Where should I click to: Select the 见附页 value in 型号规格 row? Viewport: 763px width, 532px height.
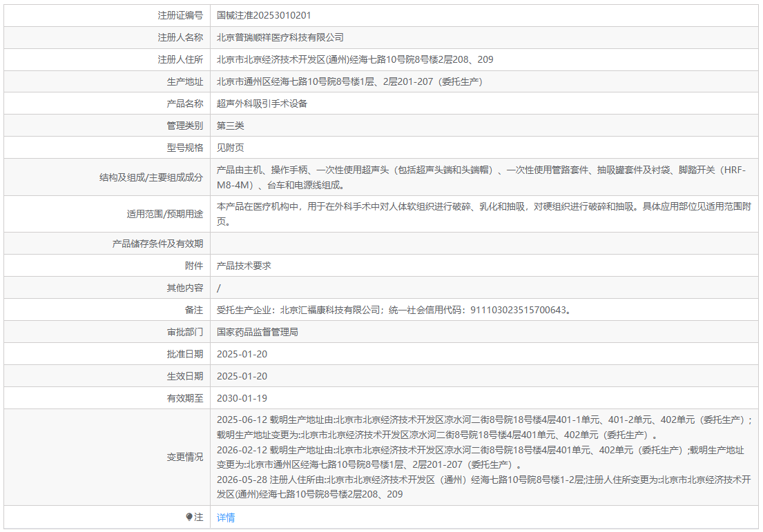coord(230,148)
